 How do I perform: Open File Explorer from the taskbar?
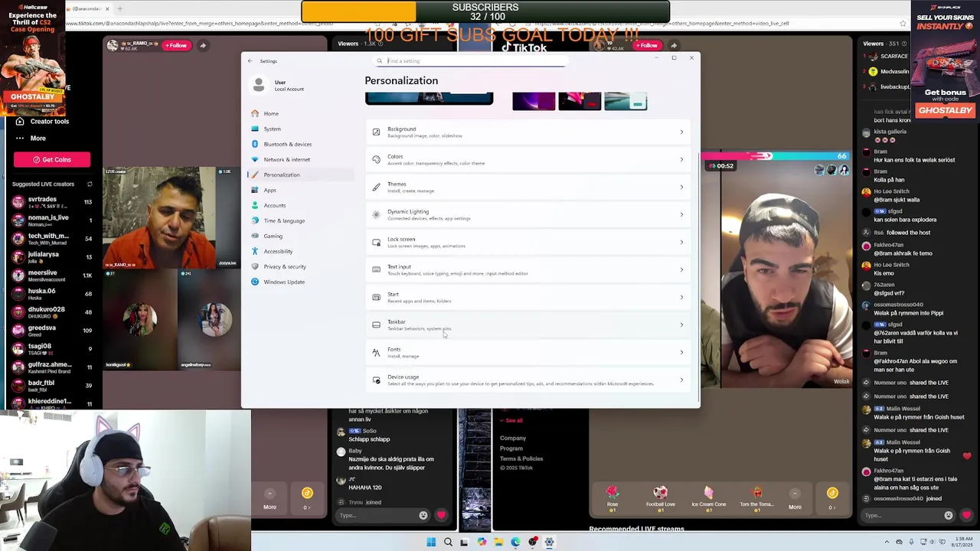pyautogui.click(x=498, y=542)
